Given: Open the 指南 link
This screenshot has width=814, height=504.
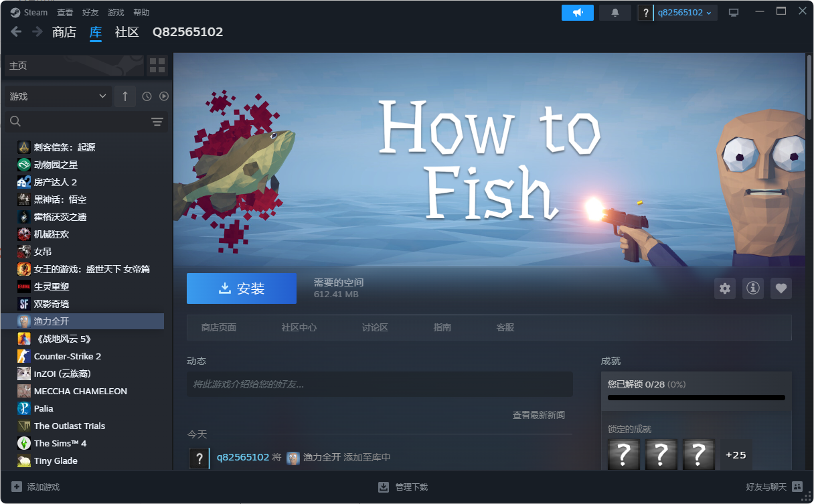Looking at the screenshot, I should pos(442,327).
